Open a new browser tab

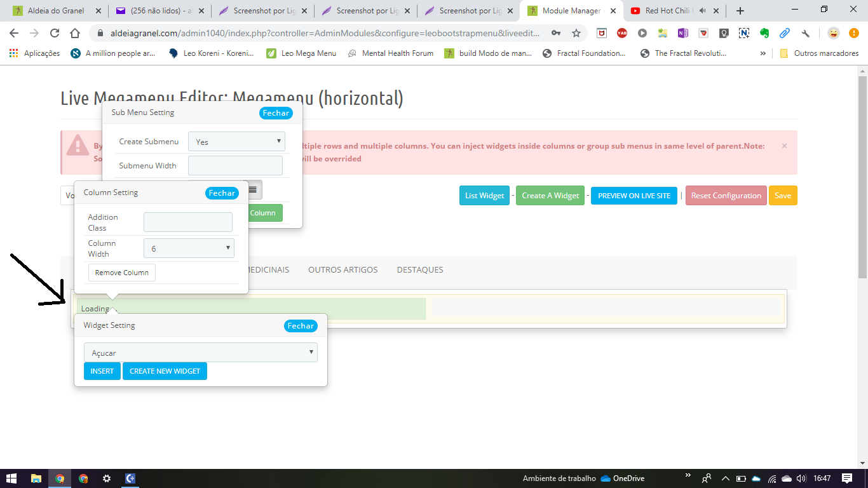740,11
